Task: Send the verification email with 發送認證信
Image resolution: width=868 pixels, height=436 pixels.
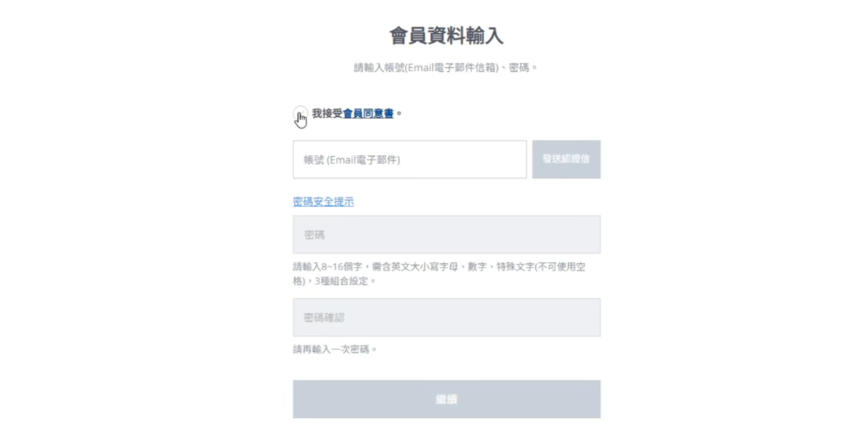Action: (x=566, y=159)
